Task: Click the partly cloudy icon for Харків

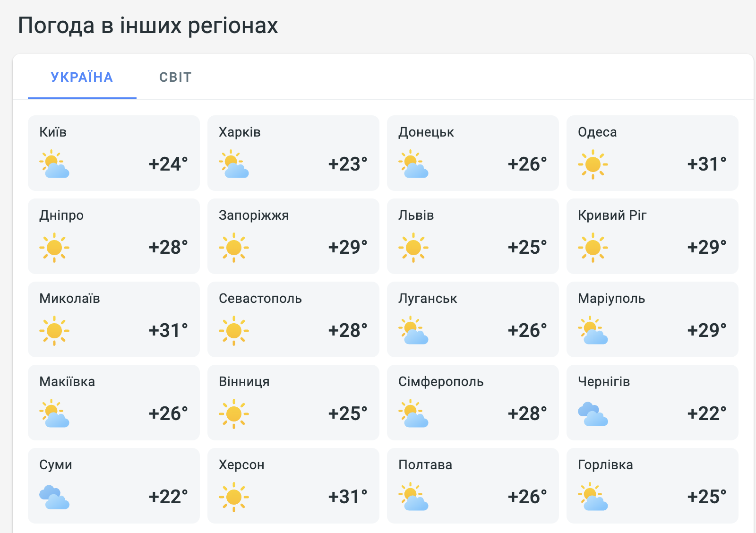Action: (234, 164)
